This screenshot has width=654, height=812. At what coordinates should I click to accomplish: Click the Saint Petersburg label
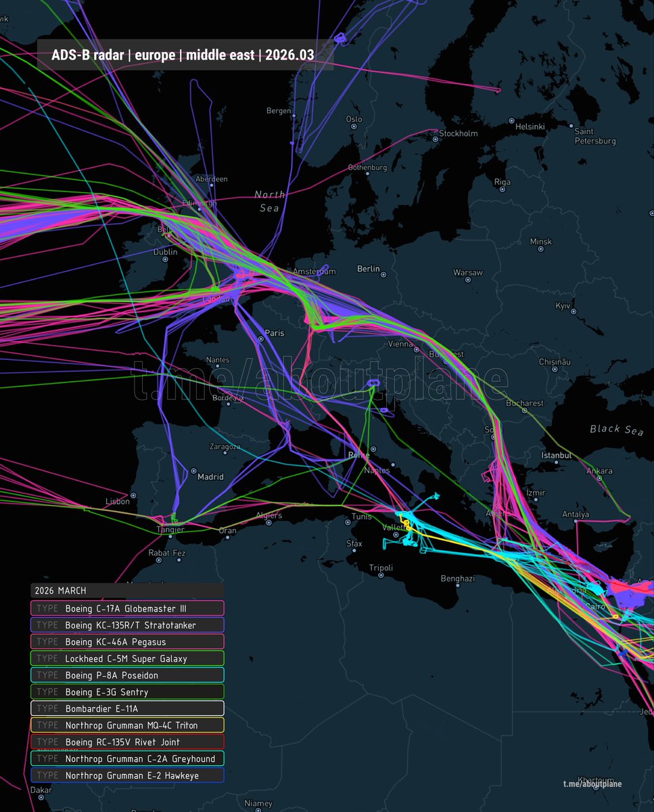[x=595, y=137]
